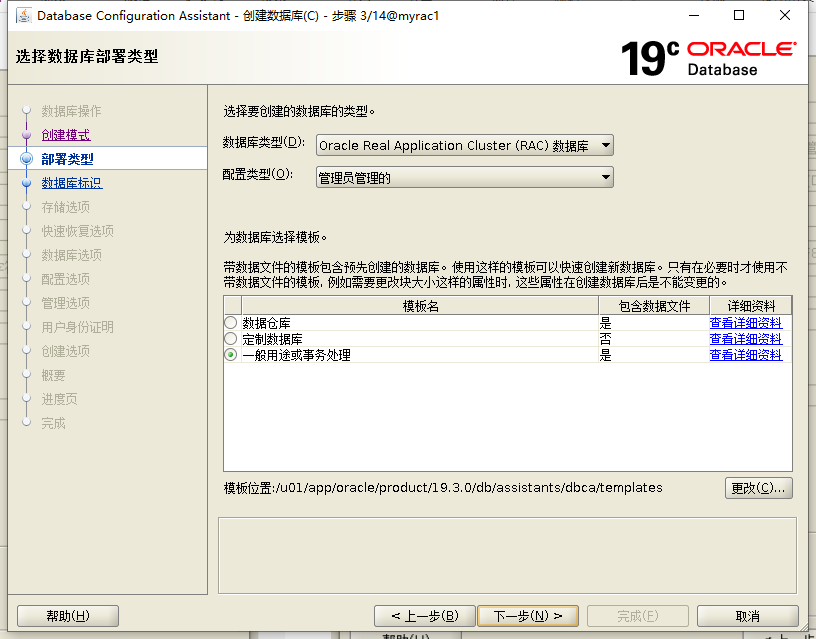The height and width of the screenshot is (639, 816).
Task: Click the 用户身份证明 step label
Action: [78, 327]
